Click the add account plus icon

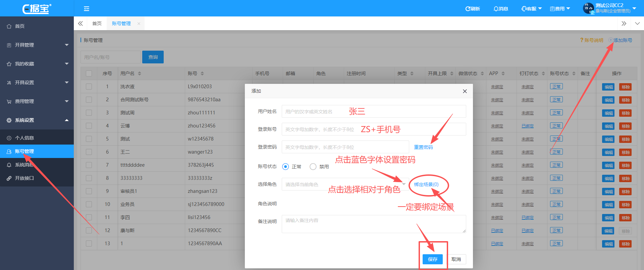(611, 40)
